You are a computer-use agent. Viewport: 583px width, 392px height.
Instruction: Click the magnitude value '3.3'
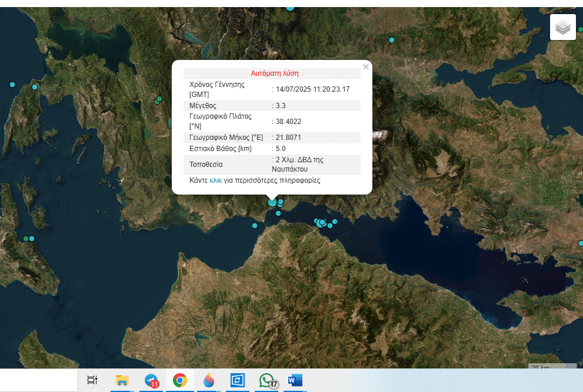(x=281, y=106)
